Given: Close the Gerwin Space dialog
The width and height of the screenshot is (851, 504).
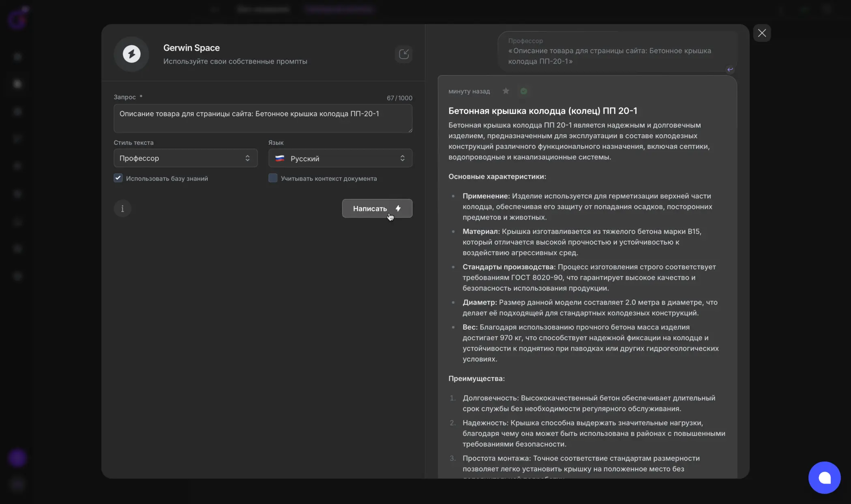Looking at the screenshot, I should click(762, 33).
